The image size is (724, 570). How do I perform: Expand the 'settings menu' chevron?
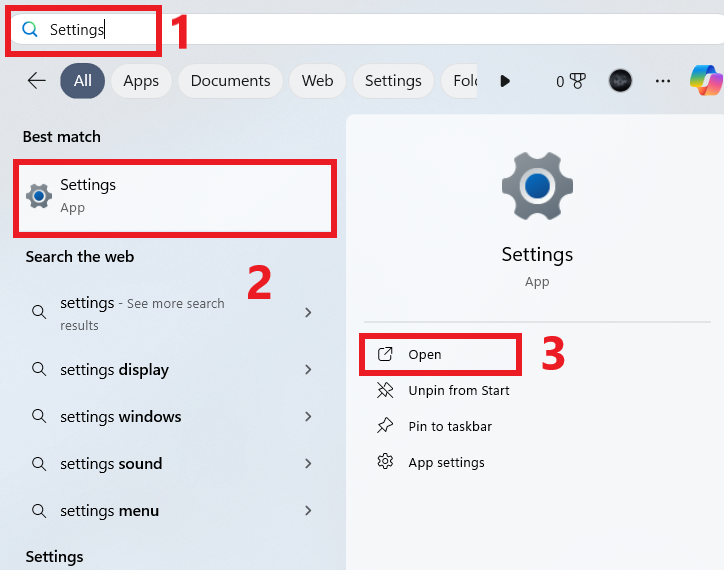308,511
